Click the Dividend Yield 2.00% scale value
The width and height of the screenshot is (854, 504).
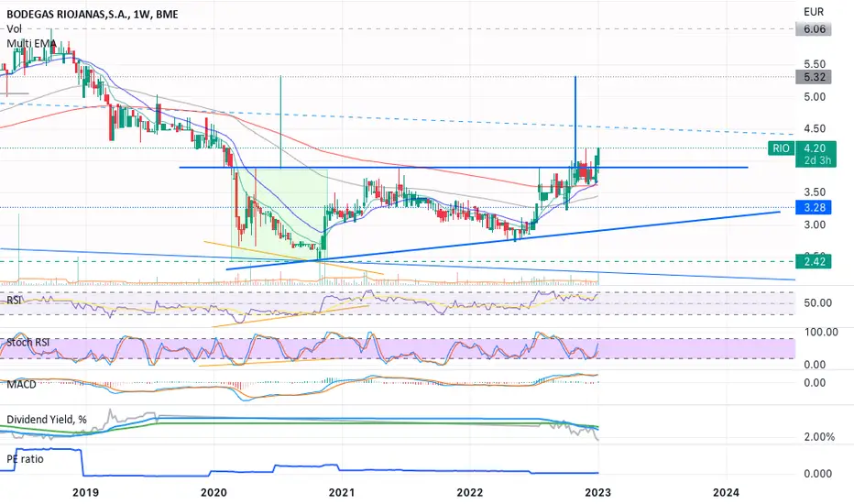point(819,437)
